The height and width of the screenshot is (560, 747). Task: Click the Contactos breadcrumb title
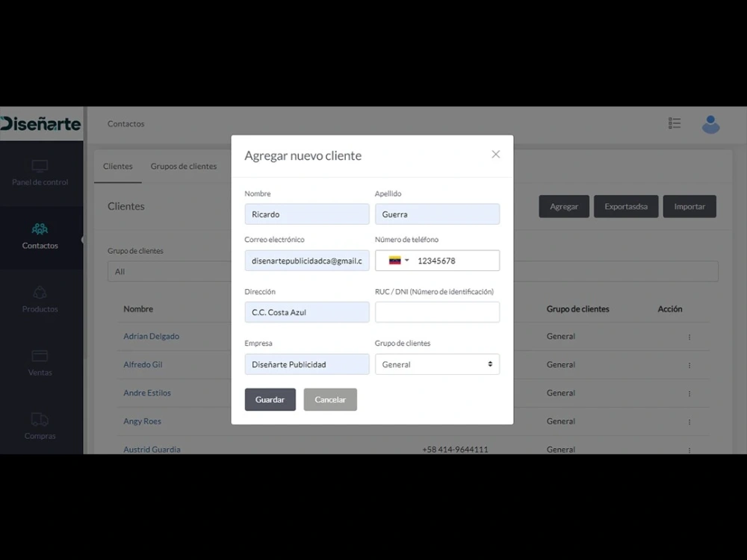(x=125, y=124)
